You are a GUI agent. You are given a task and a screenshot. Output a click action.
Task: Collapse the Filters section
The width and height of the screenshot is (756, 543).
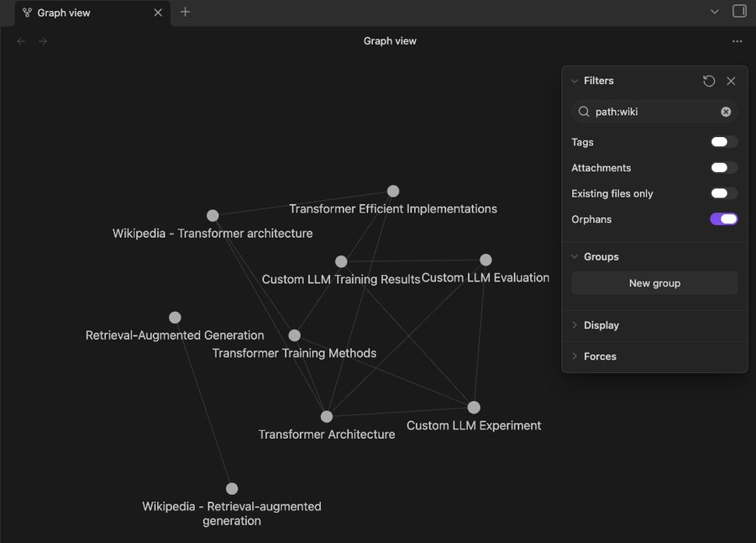[575, 81]
